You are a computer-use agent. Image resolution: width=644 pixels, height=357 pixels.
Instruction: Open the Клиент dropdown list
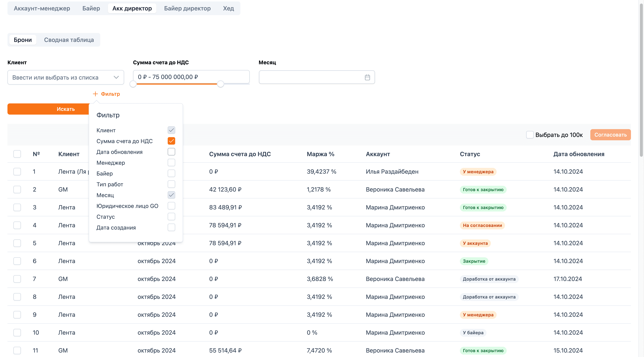[x=66, y=78]
